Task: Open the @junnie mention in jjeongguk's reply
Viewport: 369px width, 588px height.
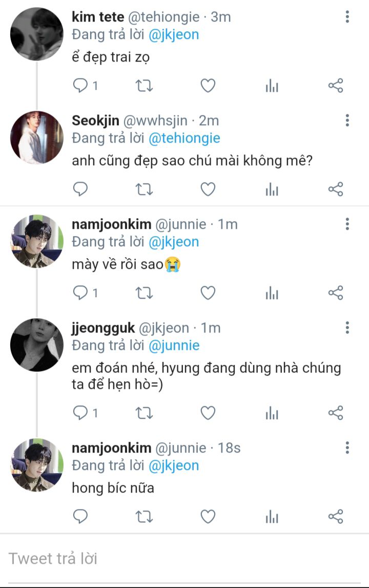Action: [x=174, y=345]
